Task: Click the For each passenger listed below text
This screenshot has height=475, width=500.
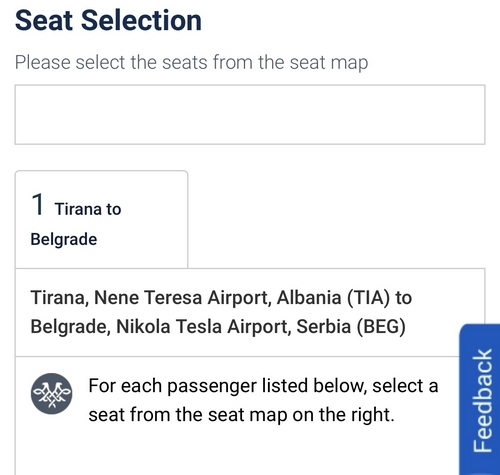Action: point(263,386)
